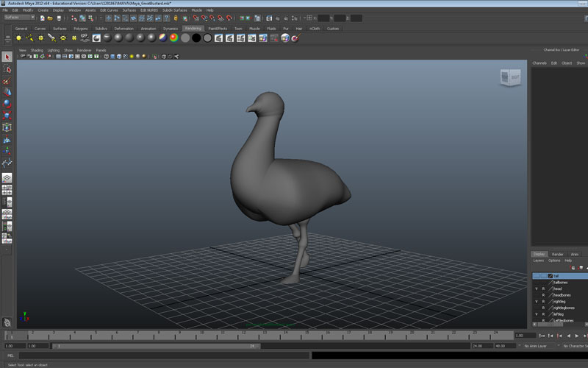Toggle visibility of the head layer
Viewport: 588px width, 368px height.
[536, 289]
